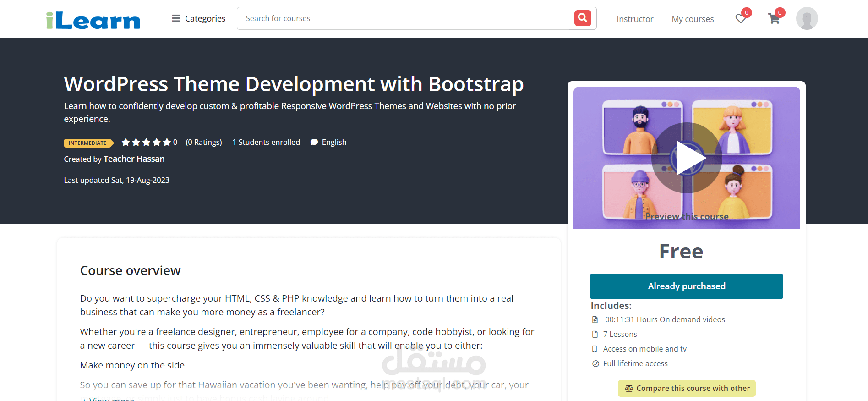The width and height of the screenshot is (868, 401).
Task: Click the user profile avatar
Action: click(x=807, y=18)
